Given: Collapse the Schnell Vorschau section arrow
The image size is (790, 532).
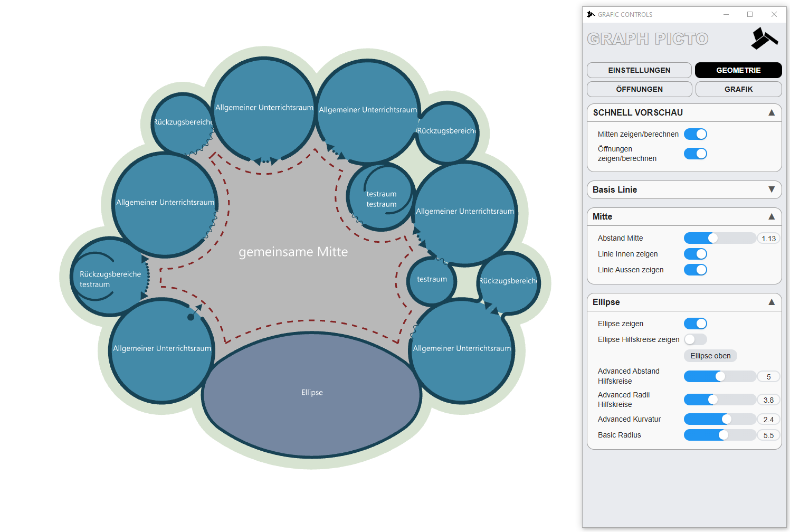Looking at the screenshot, I should point(772,112).
